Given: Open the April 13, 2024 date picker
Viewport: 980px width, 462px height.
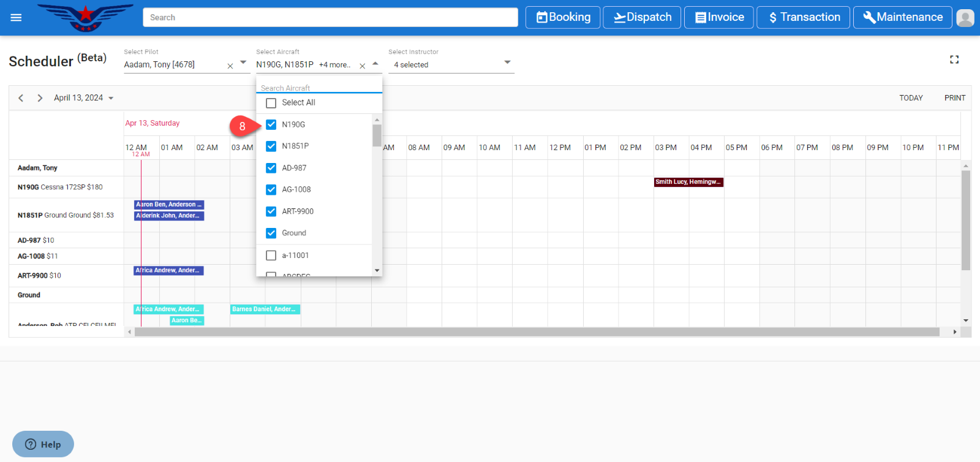Looking at the screenshot, I should click(x=84, y=98).
